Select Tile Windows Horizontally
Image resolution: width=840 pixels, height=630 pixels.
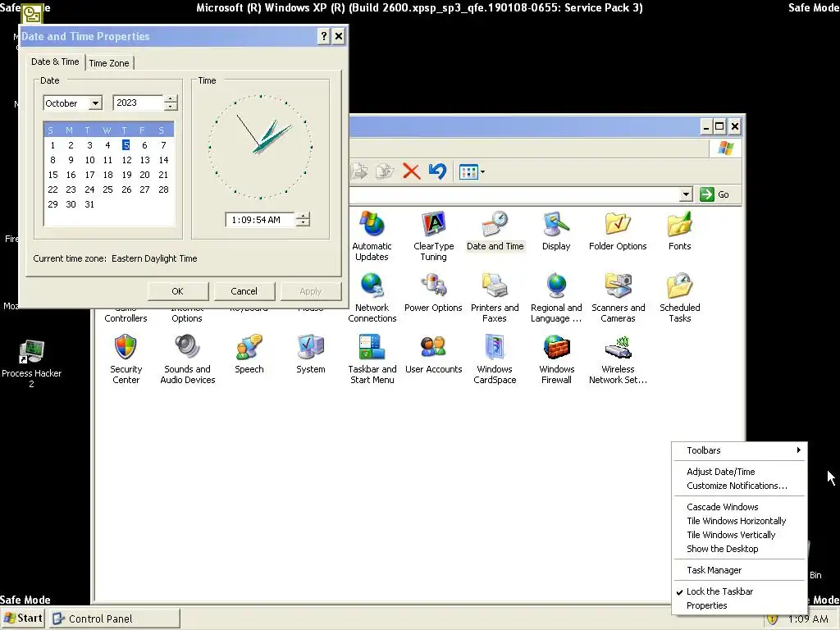pos(739,521)
